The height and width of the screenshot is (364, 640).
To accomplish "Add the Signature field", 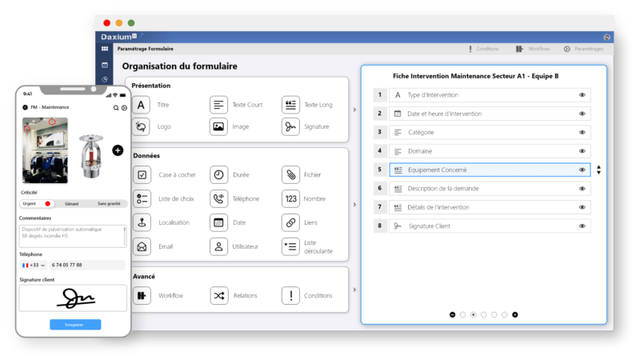I will (x=290, y=126).
